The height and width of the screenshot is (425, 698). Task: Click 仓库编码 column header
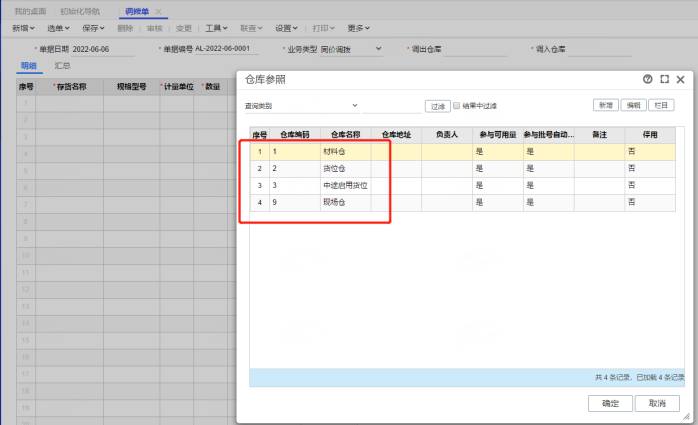[x=295, y=135]
